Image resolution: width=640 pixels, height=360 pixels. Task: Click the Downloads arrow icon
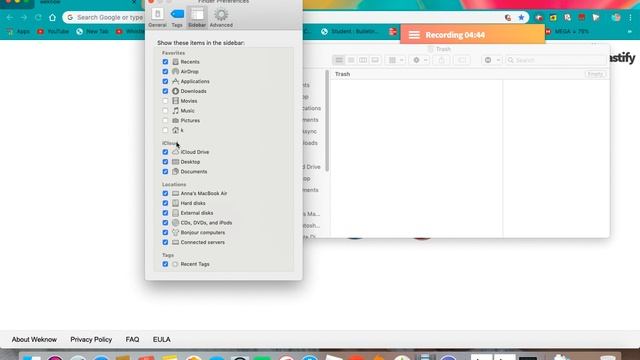click(176, 91)
